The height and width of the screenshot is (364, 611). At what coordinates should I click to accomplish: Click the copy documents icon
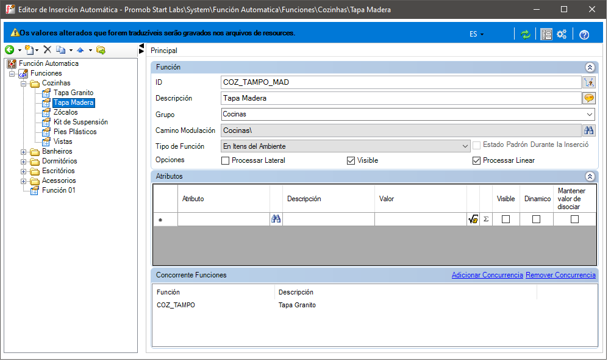61,50
